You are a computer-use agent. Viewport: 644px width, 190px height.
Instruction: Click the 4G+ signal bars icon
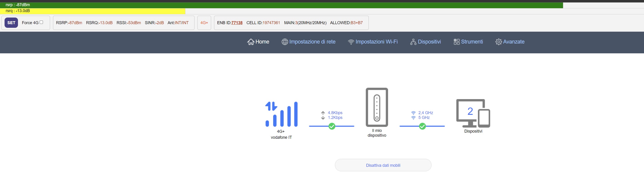tap(281, 114)
